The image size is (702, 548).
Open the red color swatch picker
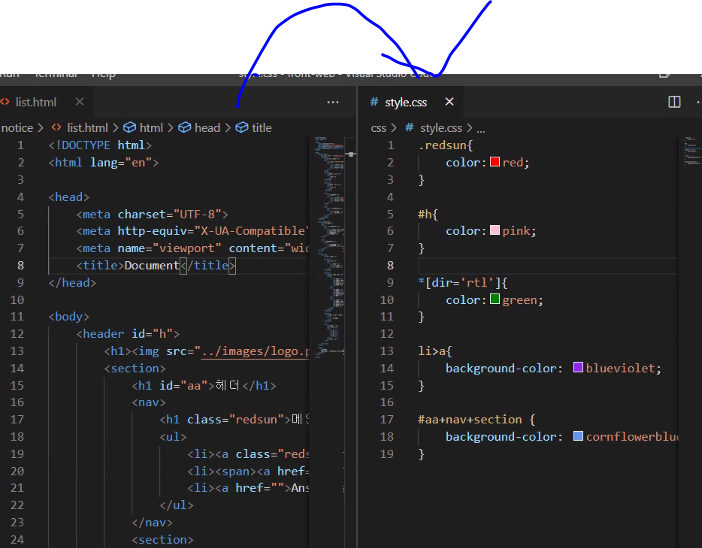coord(495,162)
